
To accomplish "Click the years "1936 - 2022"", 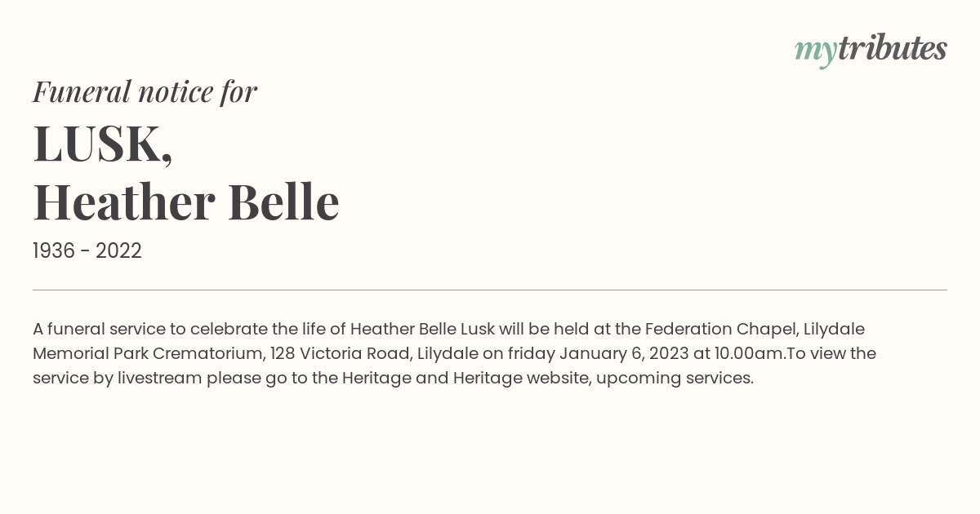I will tap(87, 251).
